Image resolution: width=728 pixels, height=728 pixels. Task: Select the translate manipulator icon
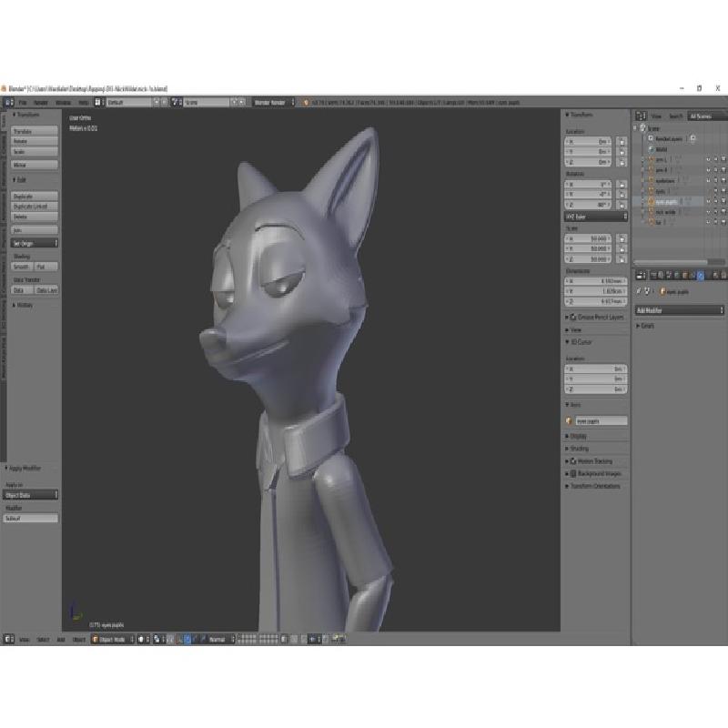pos(187,640)
